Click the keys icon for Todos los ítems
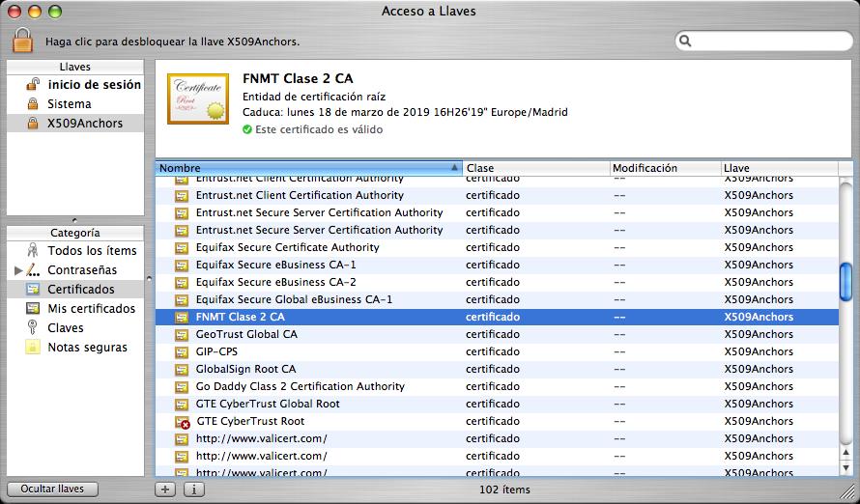This screenshot has height=504, width=860. [33, 250]
